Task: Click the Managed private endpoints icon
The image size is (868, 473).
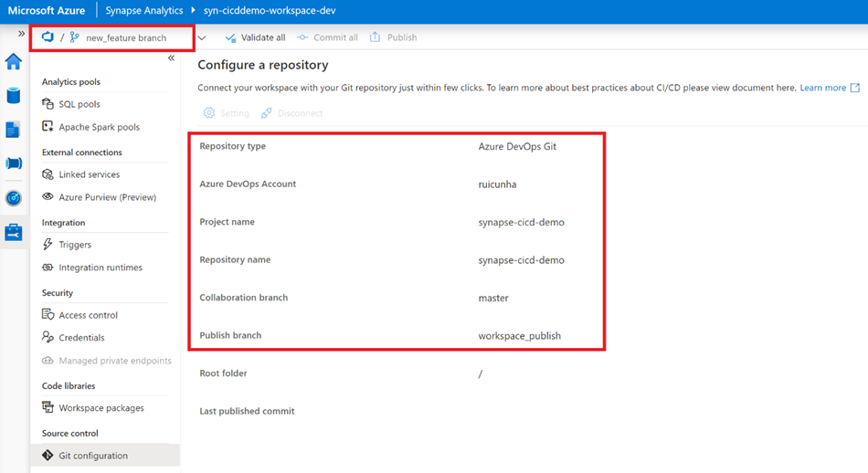Action: (x=48, y=360)
